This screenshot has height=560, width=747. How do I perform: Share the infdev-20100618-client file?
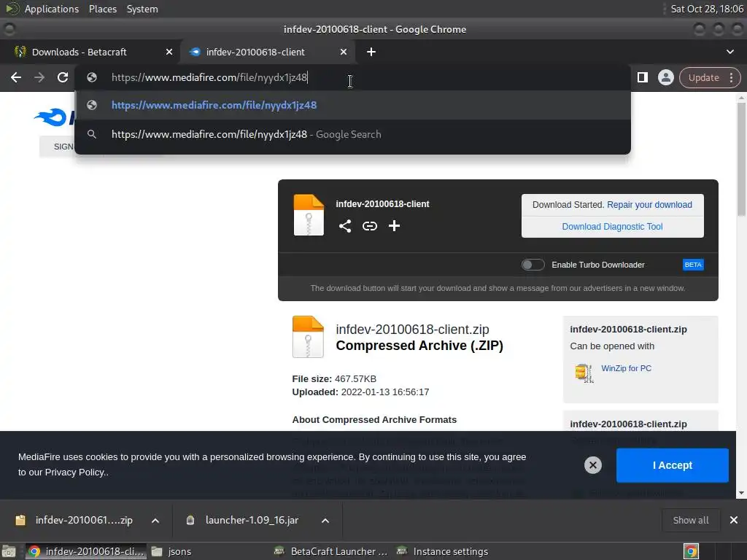345,226
